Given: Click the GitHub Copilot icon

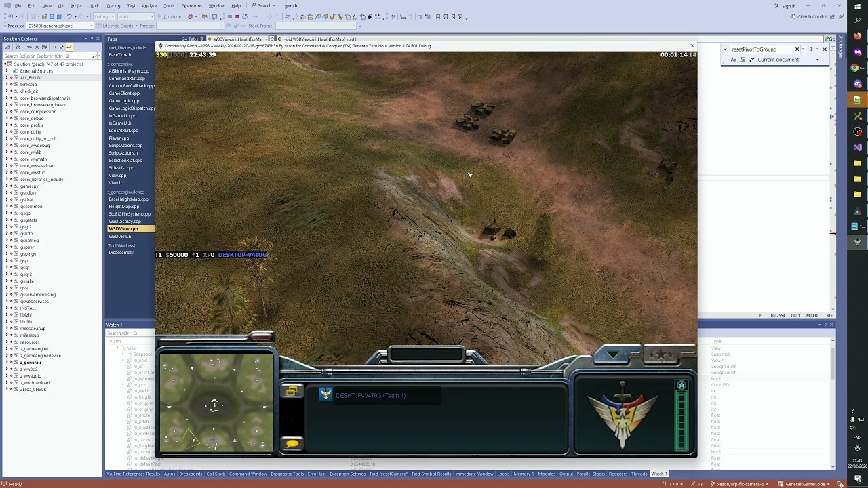Looking at the screenshot, I should (793, 16).
